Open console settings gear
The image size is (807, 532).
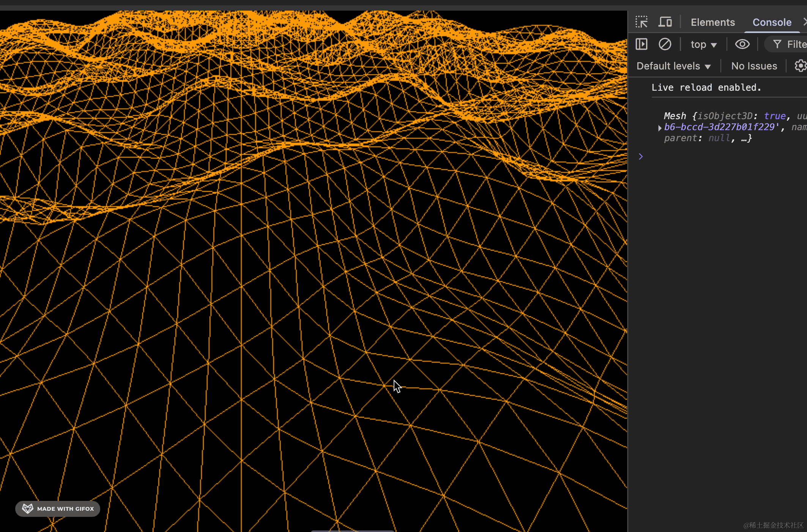point(801,66)
